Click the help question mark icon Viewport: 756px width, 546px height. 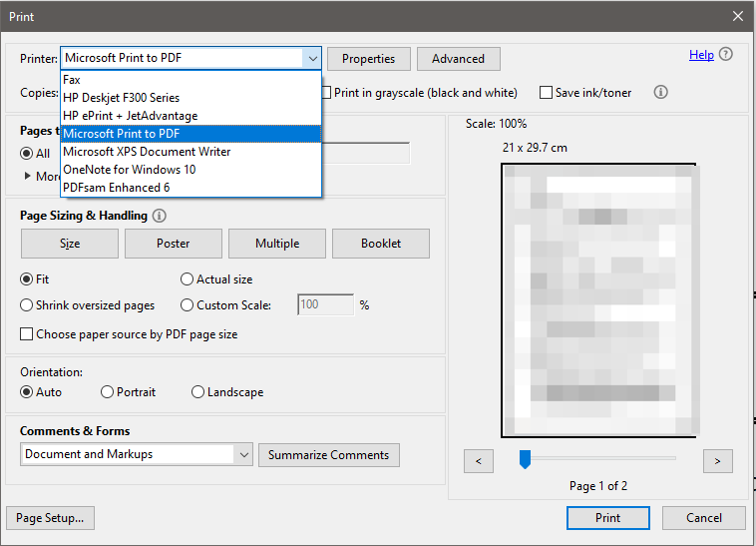(x=726, y=54)
